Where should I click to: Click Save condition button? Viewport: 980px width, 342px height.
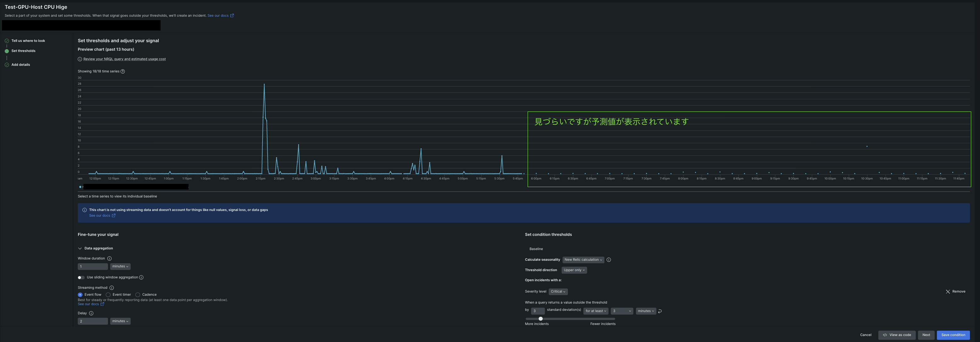click(953, 335)
